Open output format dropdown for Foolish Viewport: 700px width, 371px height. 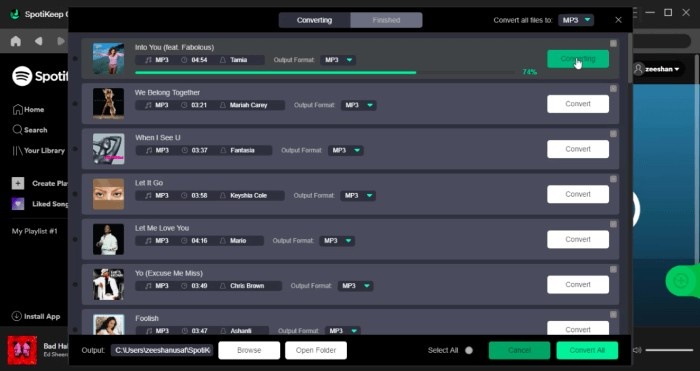point(342,331)
